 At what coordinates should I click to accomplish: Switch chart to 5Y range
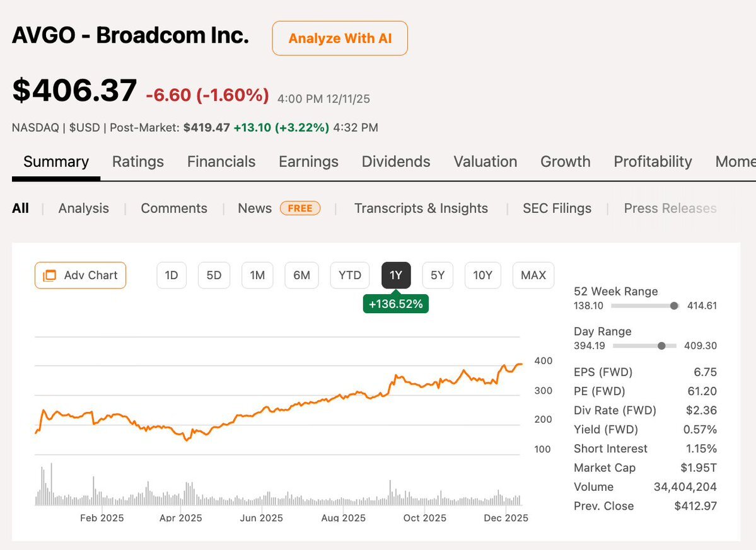click(x=438, y=275)
